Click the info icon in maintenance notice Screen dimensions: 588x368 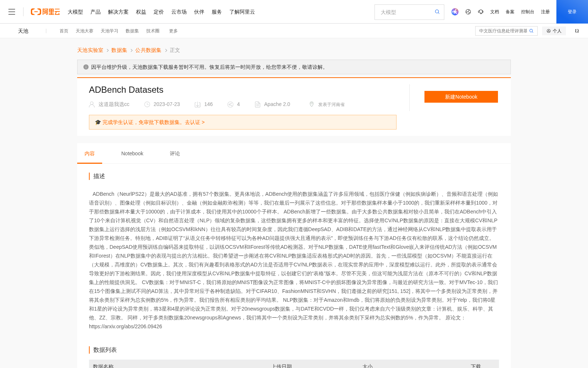(86, 67)
